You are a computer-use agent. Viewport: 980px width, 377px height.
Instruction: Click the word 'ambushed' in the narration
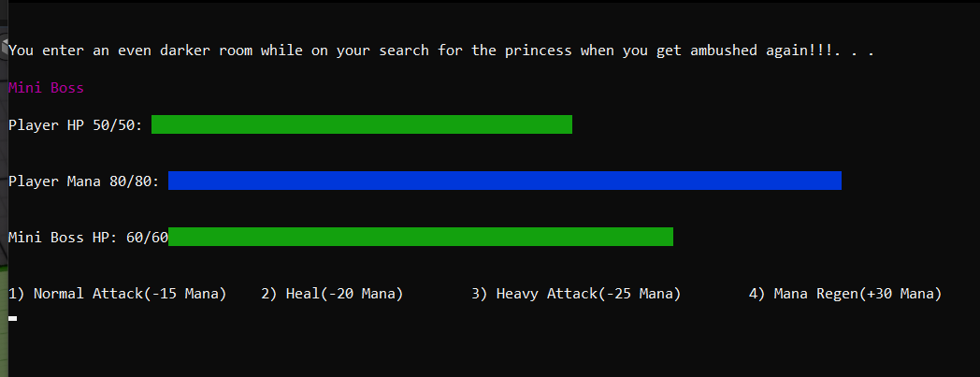(x=725, y=51)
